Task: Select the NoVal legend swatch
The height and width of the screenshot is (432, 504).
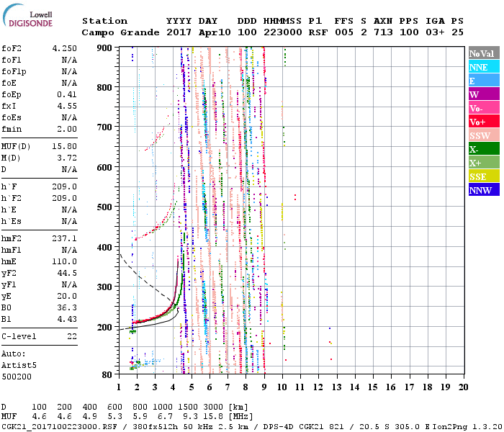Action: (484, 53)
